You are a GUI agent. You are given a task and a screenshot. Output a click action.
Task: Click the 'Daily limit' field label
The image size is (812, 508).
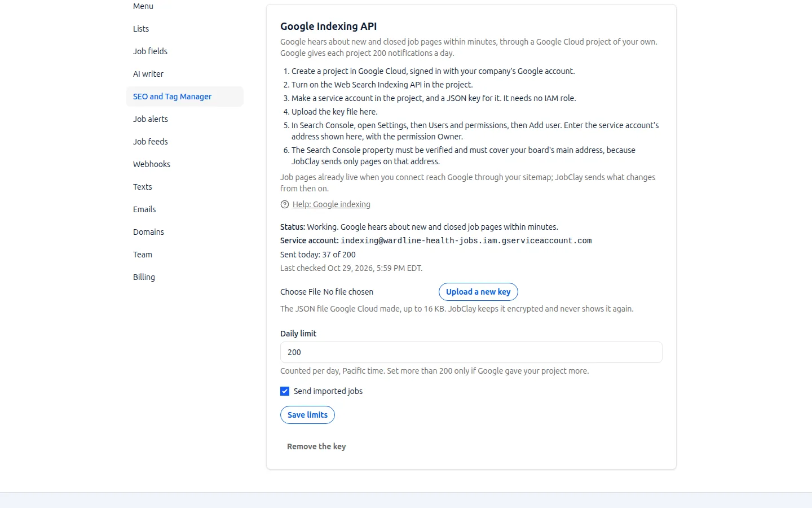click(x=298, y=334)
